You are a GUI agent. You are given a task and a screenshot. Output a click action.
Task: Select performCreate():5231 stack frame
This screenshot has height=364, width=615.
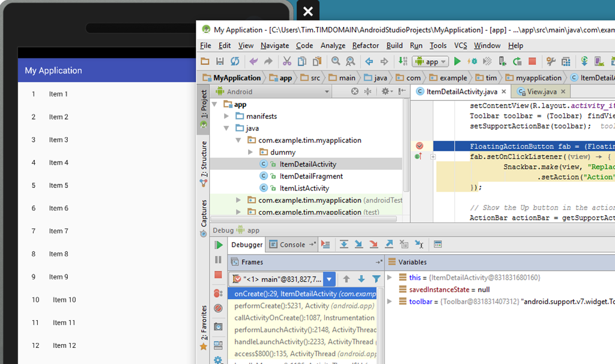click(x=303, y=306)
